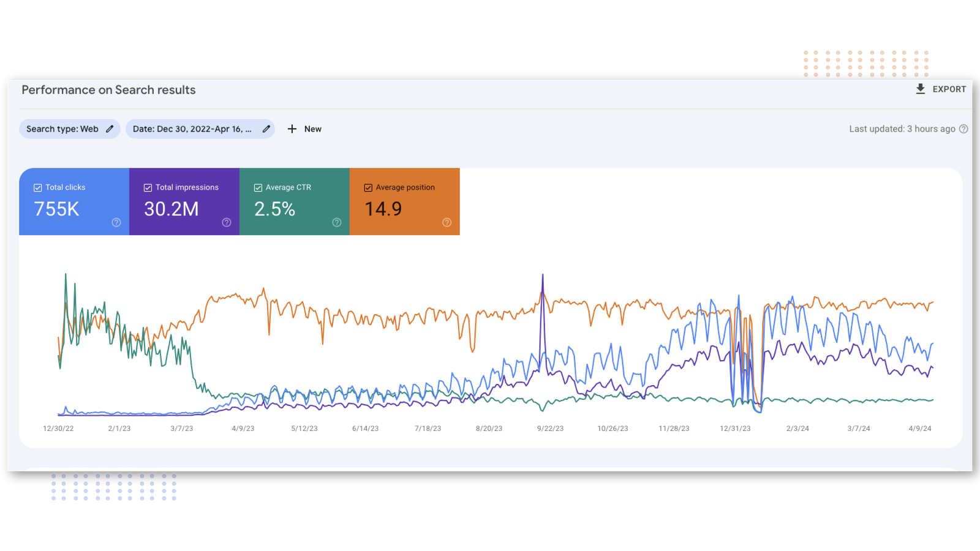
Task: Uncheck the Total clicks checkbox
Action: [38, 188]
